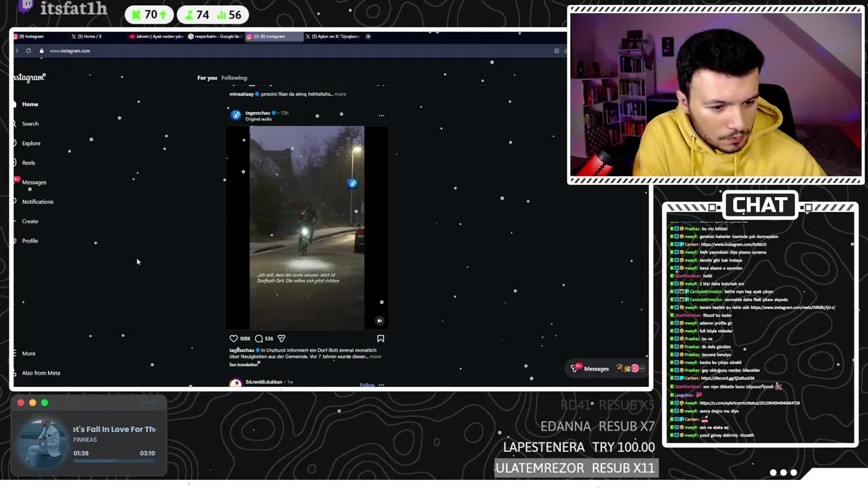Open 3d.renkli.dukkan profile avatar
Viewport: 868px width, 488px height.
click(x=235, y=384)
